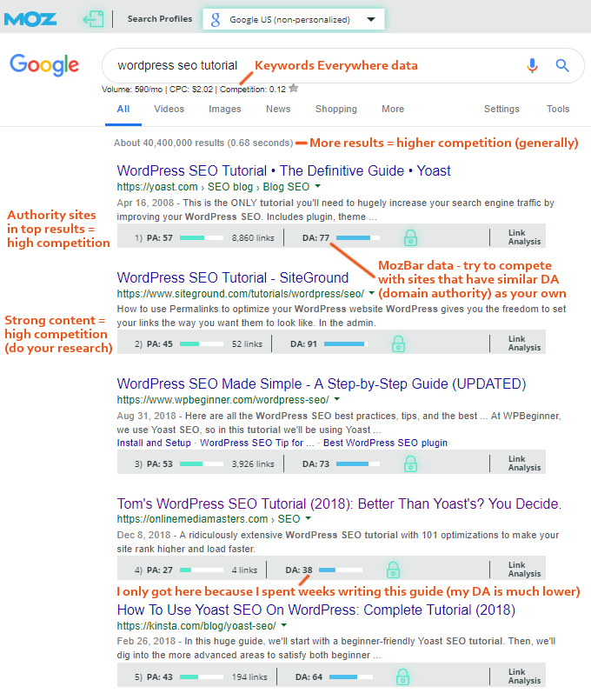Viewport: 591px width, 700px height.
Task: Expand the arrow beside the wpbeginner.com URL
Action: 337,398
